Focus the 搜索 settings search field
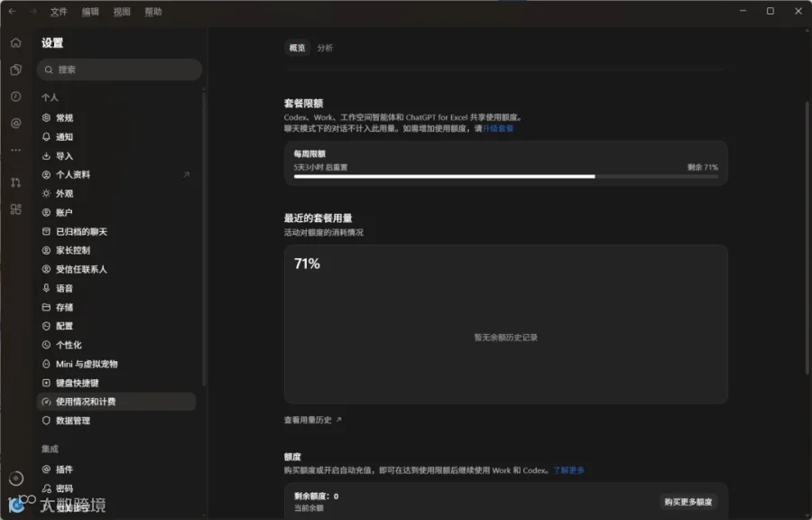Image resolution: width=812 pixels, height=520 pixels. (119, 70)
